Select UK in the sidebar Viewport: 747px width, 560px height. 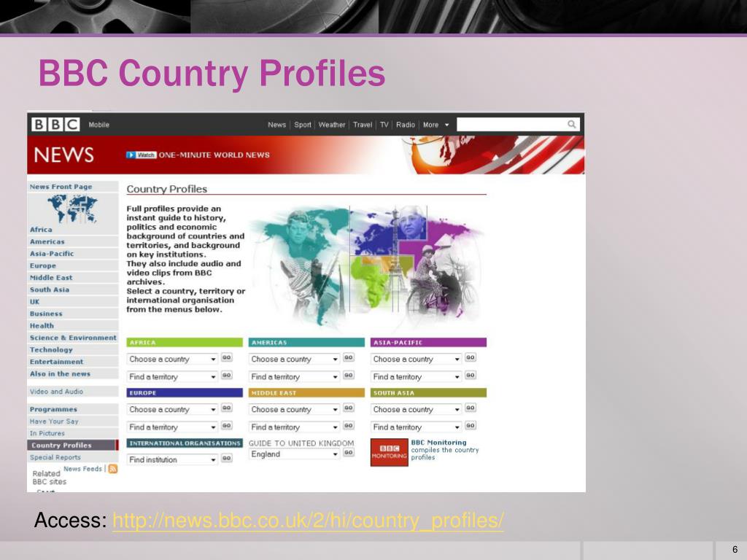(73, 301)
